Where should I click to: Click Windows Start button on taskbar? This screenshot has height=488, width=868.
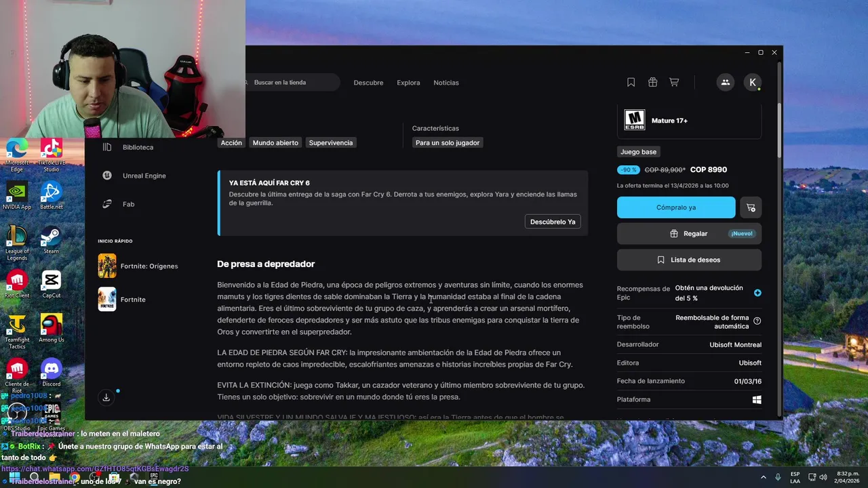[x=14, y=477]
